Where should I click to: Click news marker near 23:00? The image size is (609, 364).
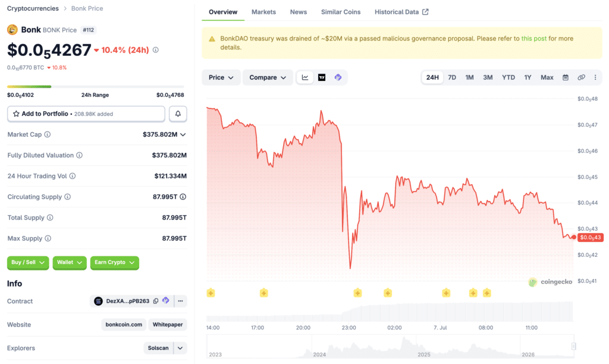[x=357, y=293]
